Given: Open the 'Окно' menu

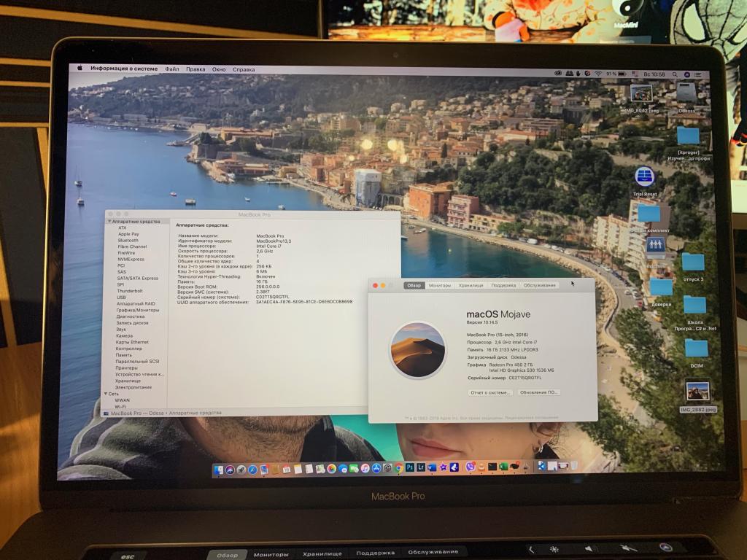Looking at the screenshot, I should coord(219,69).
